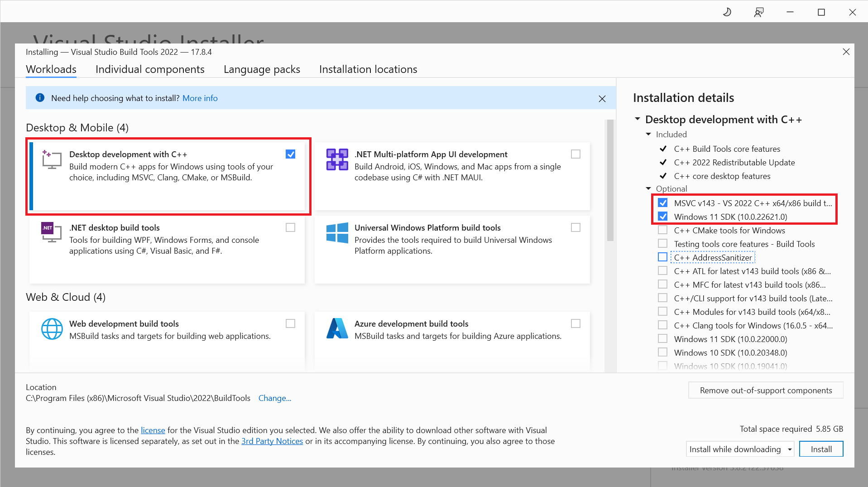Switch to Installation locations tab
868x487 pixels.
(368, 69)
